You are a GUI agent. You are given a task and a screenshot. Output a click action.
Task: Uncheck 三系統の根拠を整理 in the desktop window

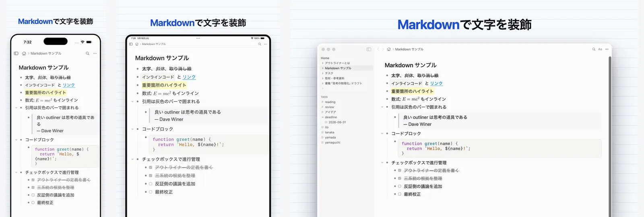(x=400, y=178)
